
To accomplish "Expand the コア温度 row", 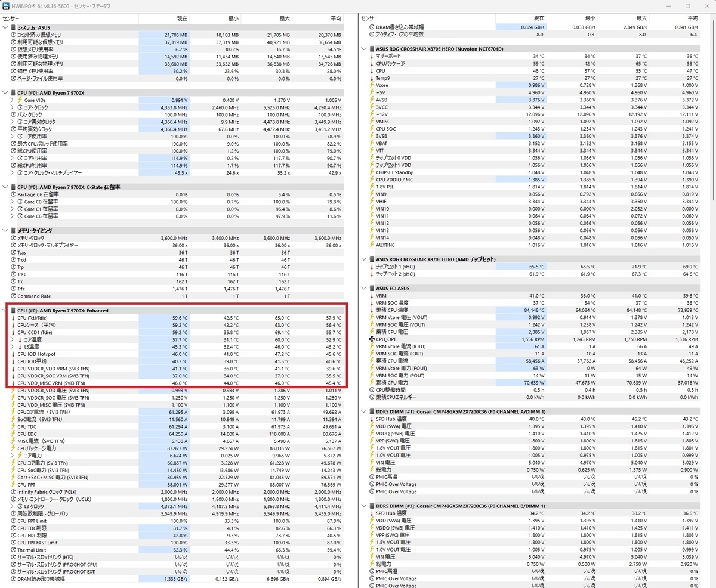I will tap(13, 339).
